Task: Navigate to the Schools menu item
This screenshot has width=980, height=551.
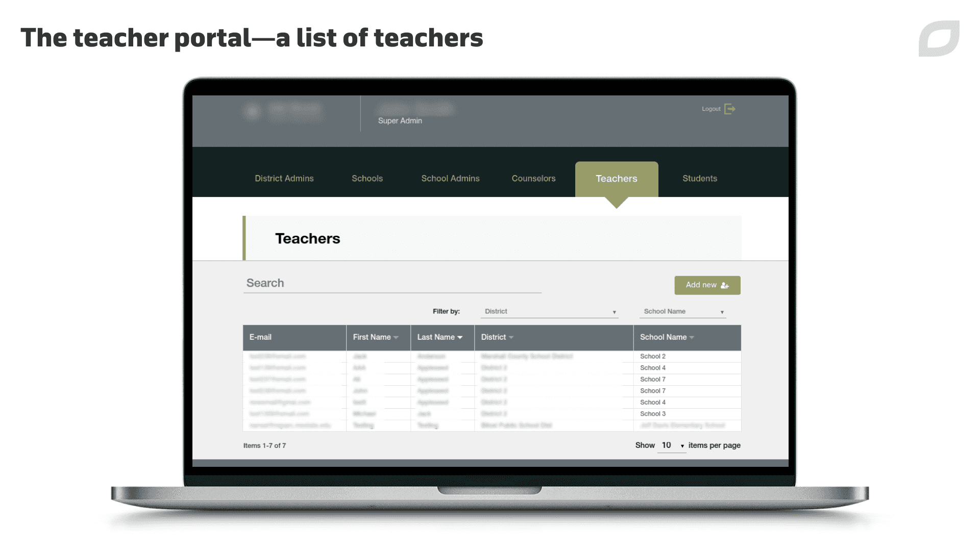Action: [367, 178]
